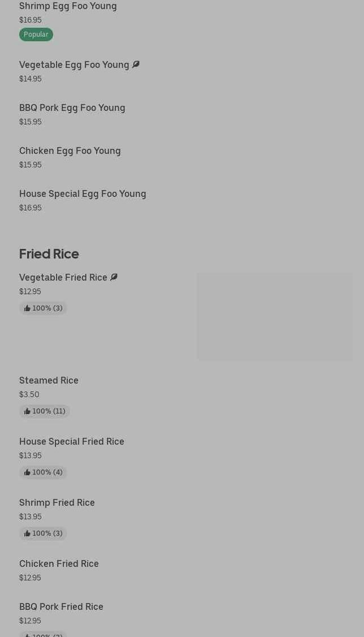Click the vegetarian leaf icon beside Vegetable Egg Foo Young

click(136, 64)
